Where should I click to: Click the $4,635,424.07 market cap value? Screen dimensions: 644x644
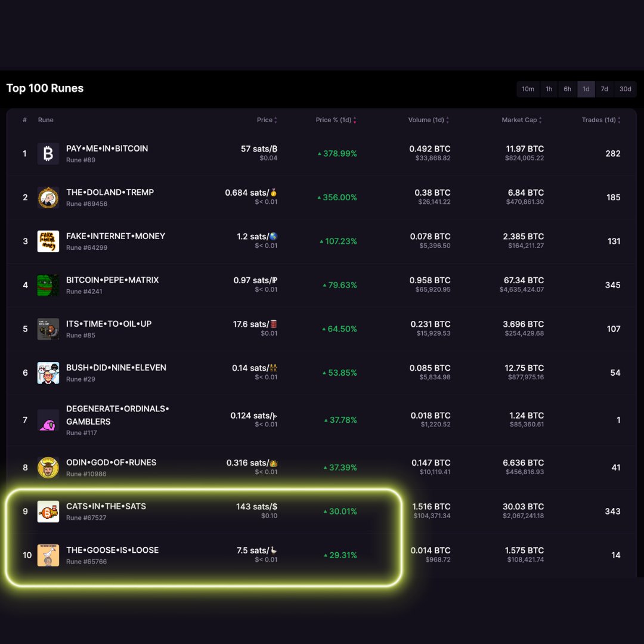tap(522, 290)
